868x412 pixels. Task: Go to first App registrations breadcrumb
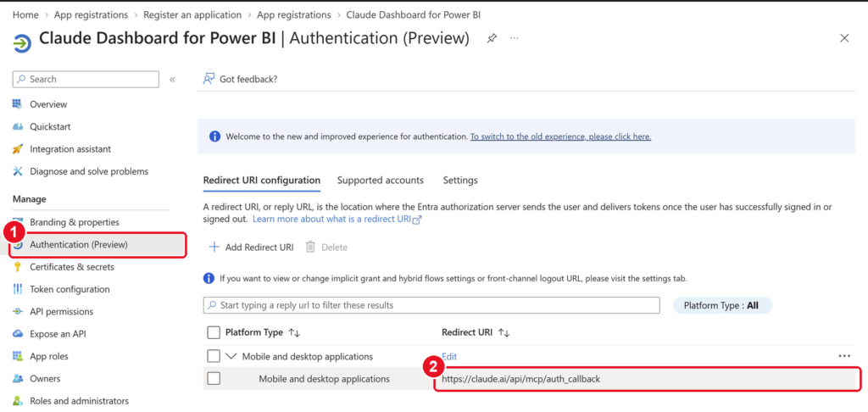(x=91, y=15)
